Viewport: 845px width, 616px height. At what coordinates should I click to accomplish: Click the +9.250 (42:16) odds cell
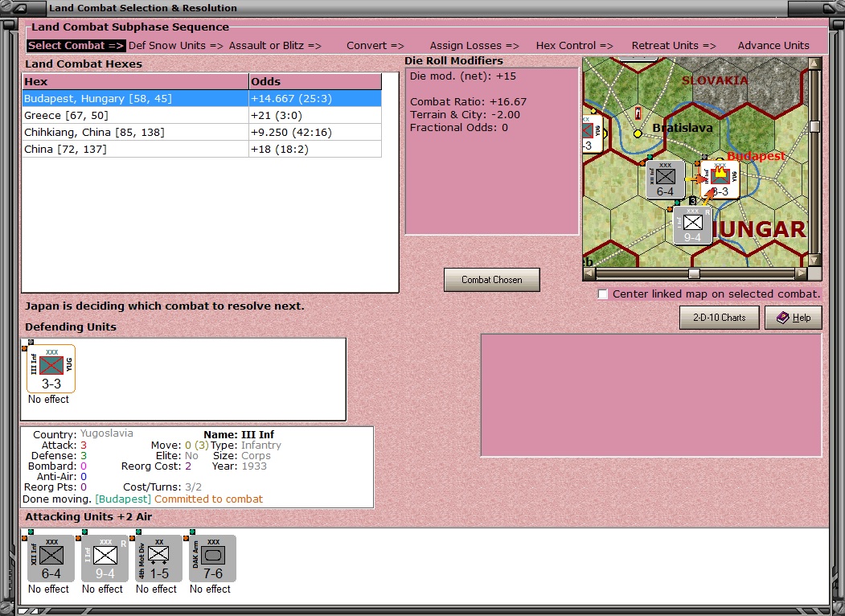(x=315, y=132)
